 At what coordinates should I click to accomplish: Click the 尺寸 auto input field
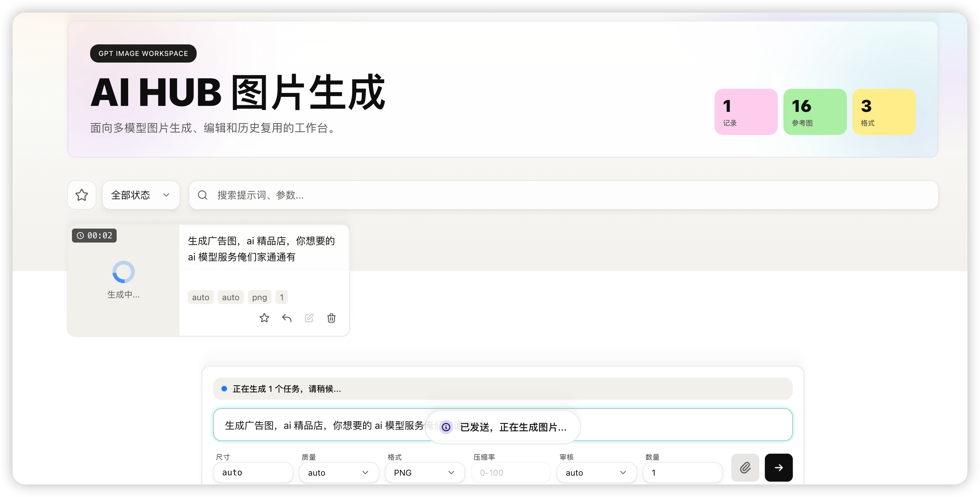tap(253, 472)
